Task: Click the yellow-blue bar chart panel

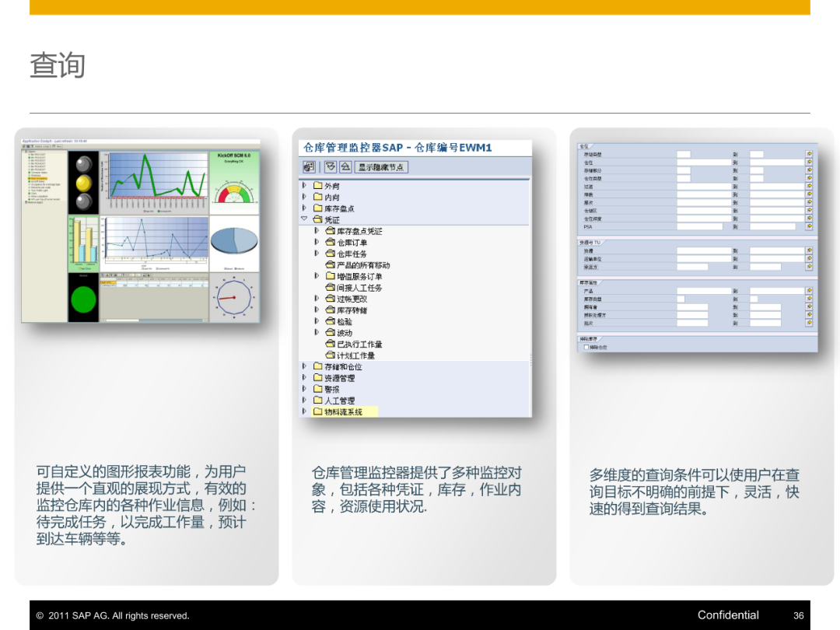Action: coord(83,243)
